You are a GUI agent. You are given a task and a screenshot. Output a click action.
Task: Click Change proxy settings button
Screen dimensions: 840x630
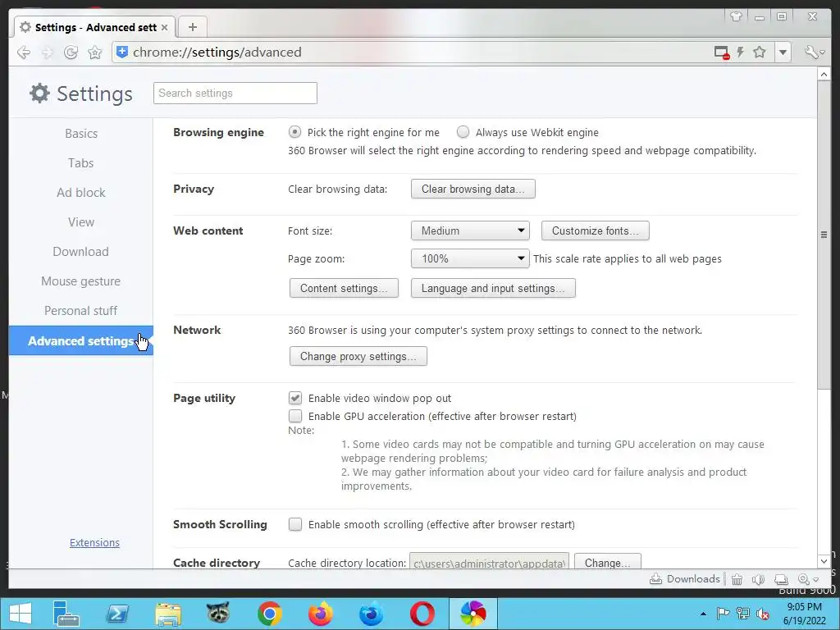(358, 356)
